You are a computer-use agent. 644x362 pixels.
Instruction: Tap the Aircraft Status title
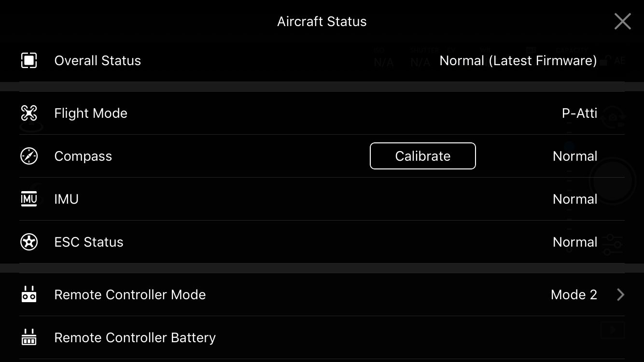point(322,21)
